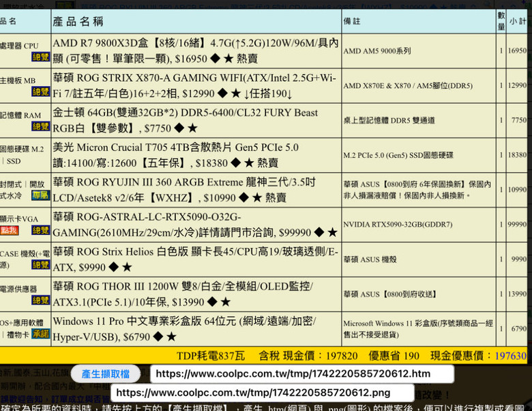Click the 含稅 現金價:197820 text

pos(308,356)
